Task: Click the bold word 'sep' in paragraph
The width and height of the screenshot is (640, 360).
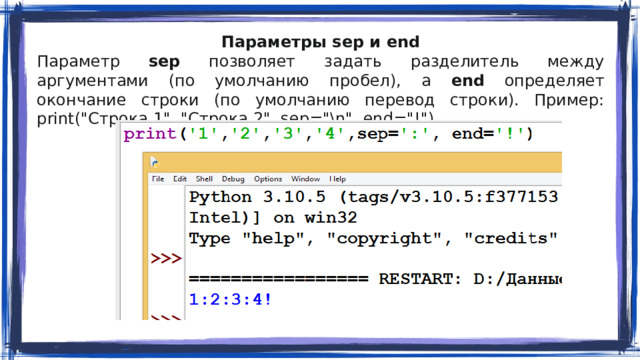Action: 164,62
